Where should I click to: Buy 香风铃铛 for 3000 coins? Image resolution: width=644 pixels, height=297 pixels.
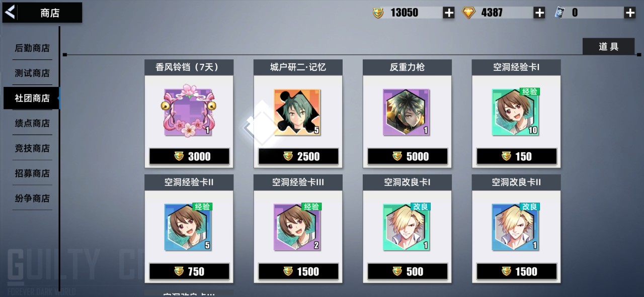click(x=189, y=156)
